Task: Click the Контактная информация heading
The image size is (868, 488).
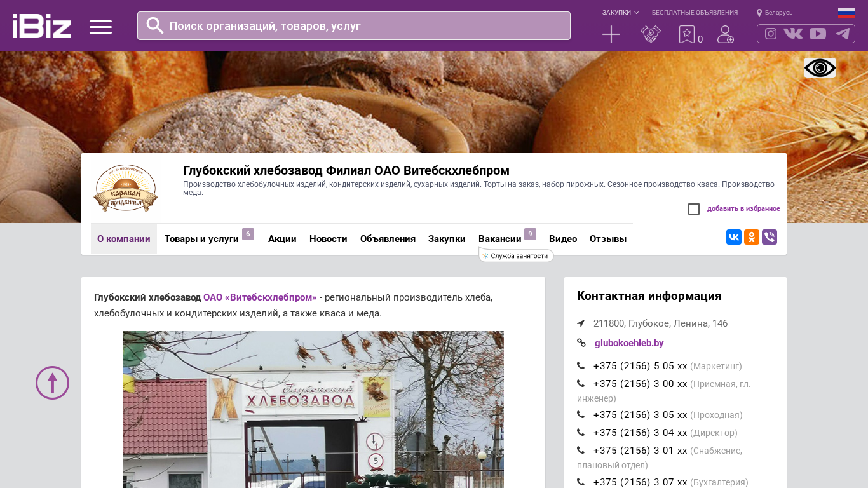Action: (x=649, y=296)
